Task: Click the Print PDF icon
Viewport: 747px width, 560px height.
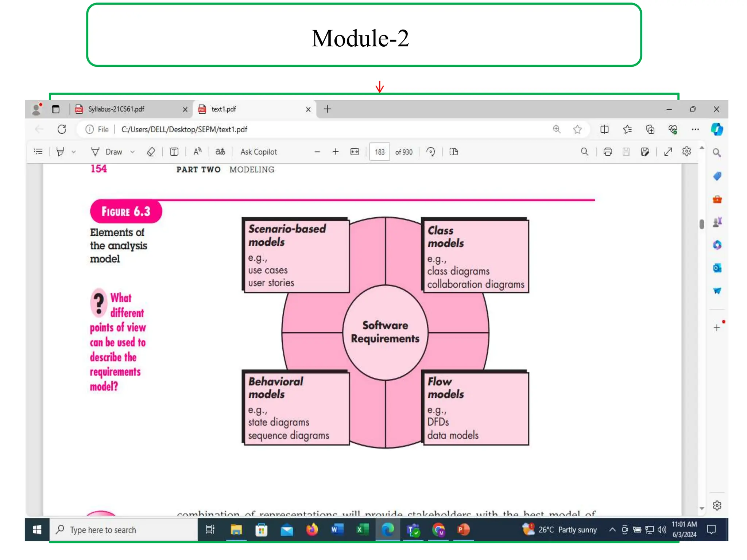Action: (x=608, y=152)
